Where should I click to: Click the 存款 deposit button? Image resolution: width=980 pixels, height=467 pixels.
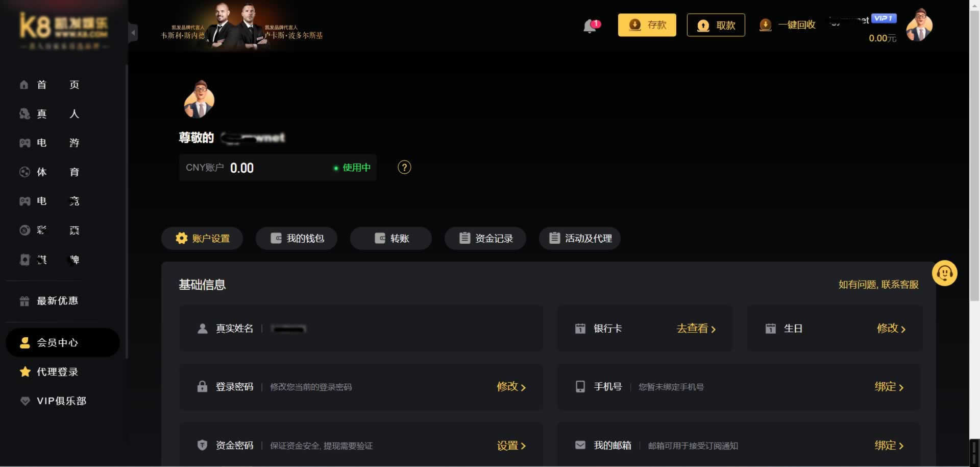point(647,25)
